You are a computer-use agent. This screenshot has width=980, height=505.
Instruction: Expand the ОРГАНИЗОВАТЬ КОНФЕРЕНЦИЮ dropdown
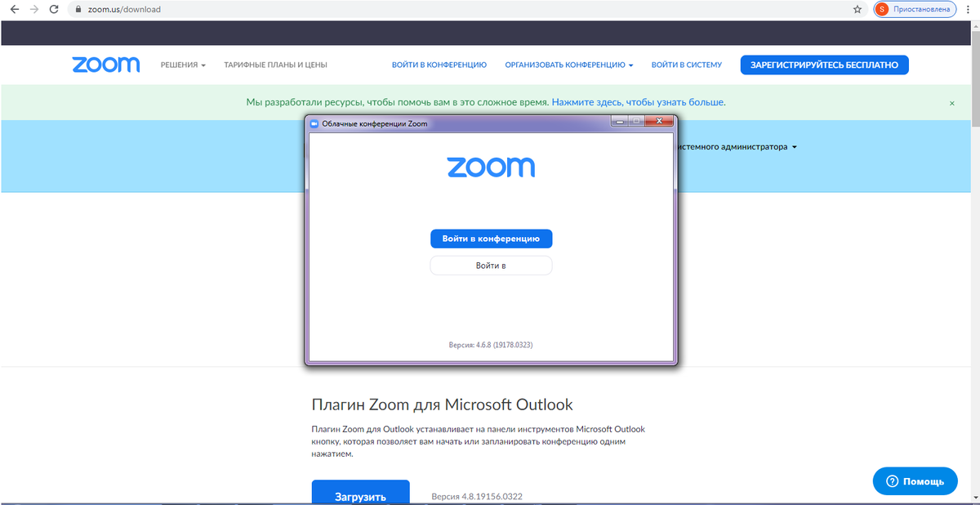click(569, 65)
